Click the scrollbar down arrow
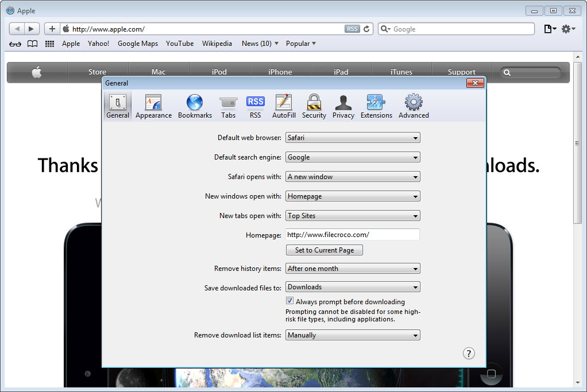 coord(577,383)
